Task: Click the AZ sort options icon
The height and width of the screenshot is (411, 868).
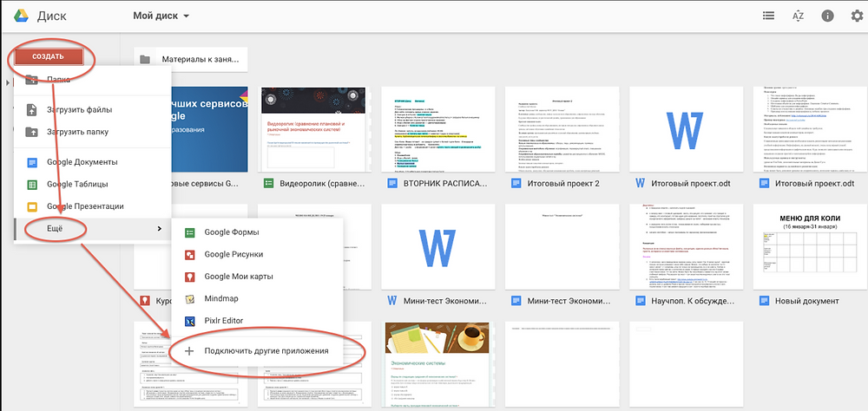Action: pos(798,16)
